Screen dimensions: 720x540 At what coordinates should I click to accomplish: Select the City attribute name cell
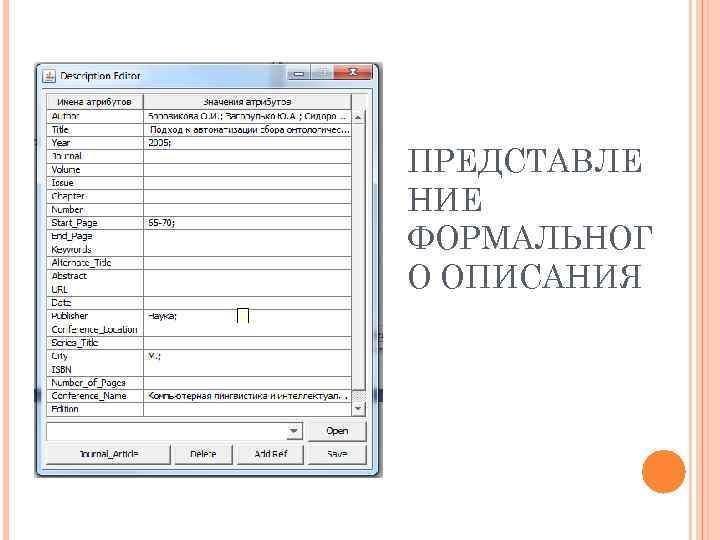coord(95,356)
